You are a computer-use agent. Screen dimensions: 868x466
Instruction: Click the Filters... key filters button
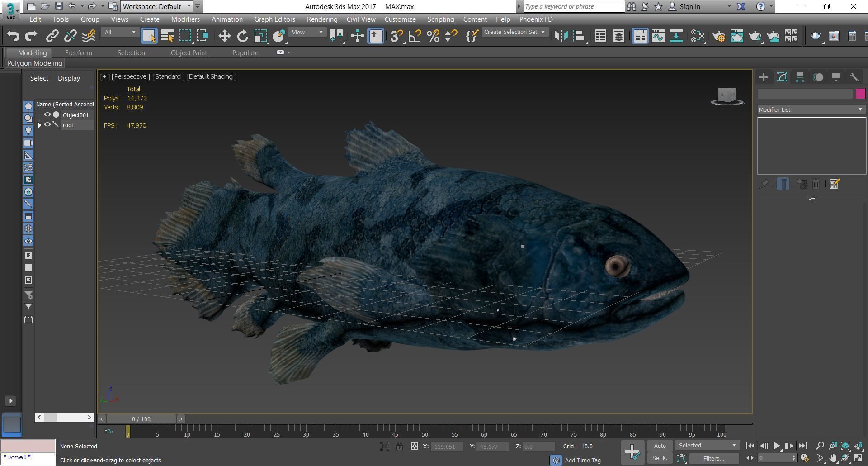click(713, 458)
